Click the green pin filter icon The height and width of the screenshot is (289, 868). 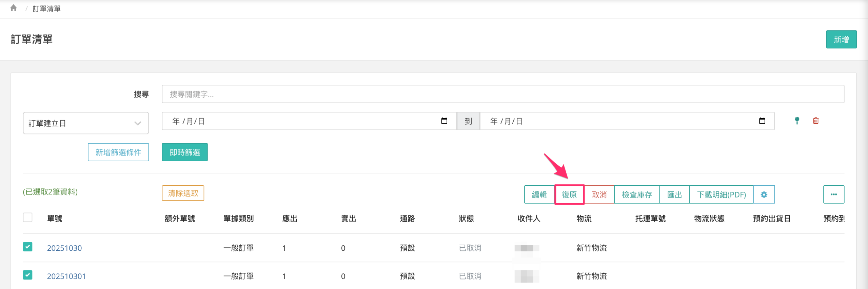tap(797, 121)
